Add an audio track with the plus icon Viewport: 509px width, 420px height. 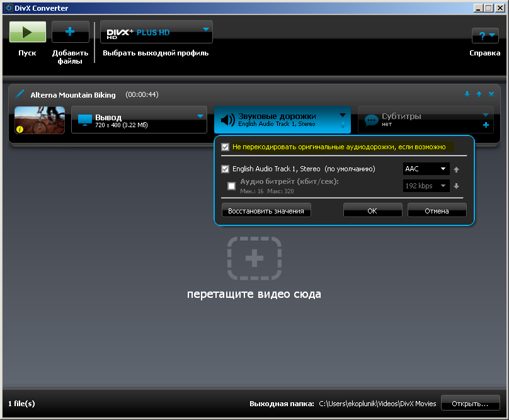[343, 125]
